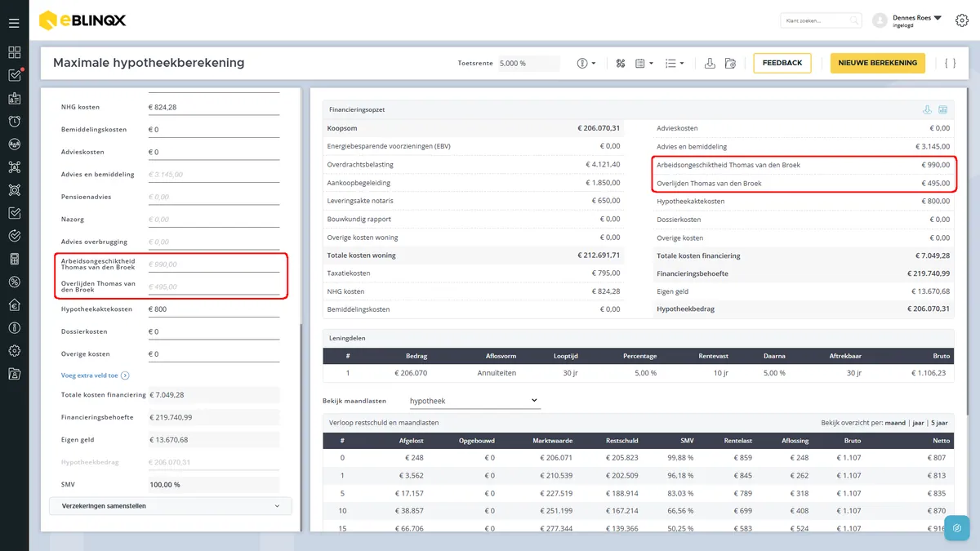Image resolution: width=980 pixels, height=551 pixels.
Task: Click the house with euro icon in sidebar
Action: point(14,305)
